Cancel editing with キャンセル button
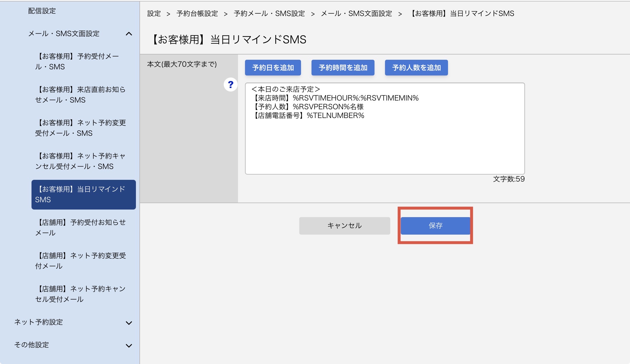 344,226
